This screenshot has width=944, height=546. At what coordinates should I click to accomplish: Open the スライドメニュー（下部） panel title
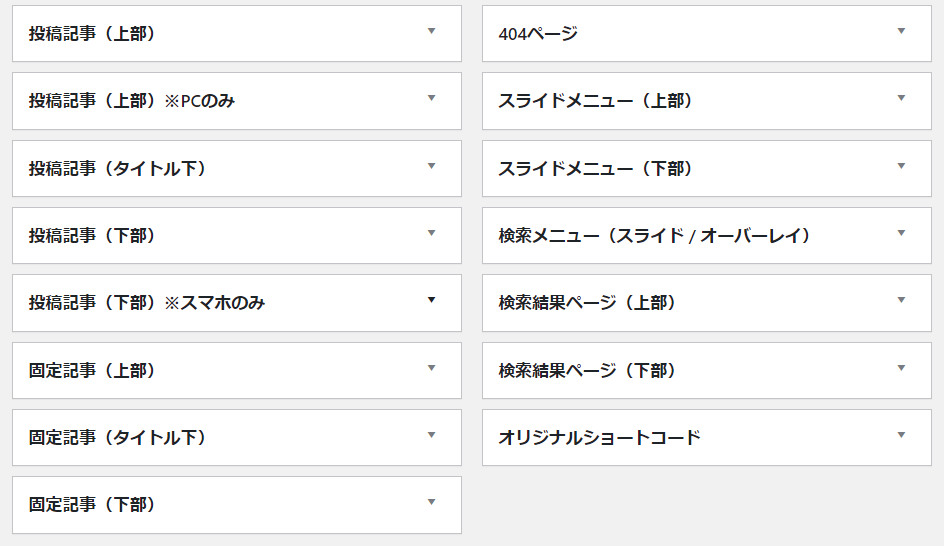(x=595, y=169)
